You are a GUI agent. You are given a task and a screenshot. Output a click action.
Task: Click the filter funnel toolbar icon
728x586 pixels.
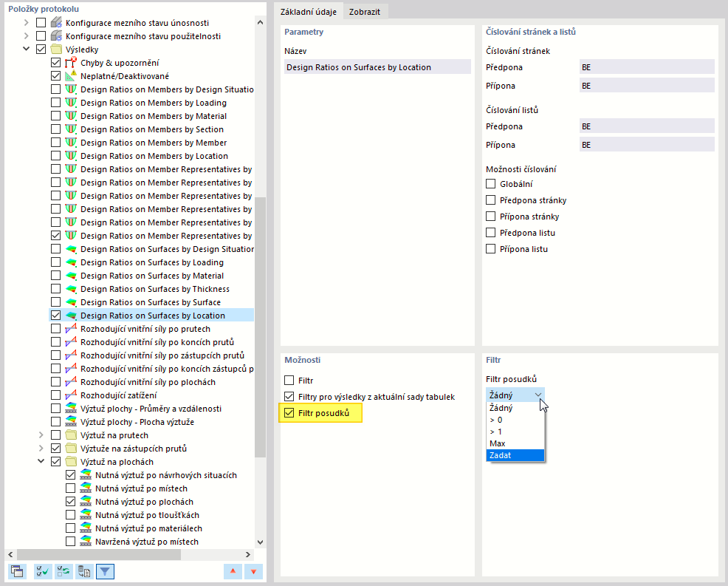(105, 571)
